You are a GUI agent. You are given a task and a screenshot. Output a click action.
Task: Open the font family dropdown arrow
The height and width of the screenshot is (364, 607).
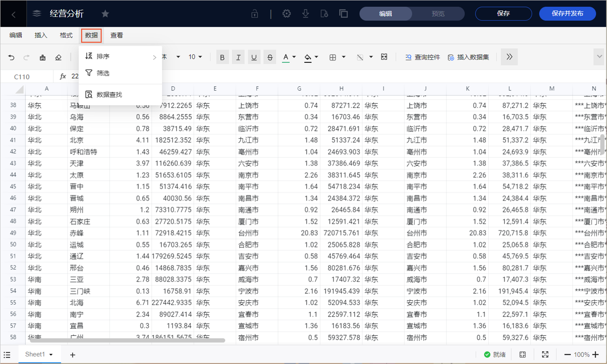pos(178,57)
